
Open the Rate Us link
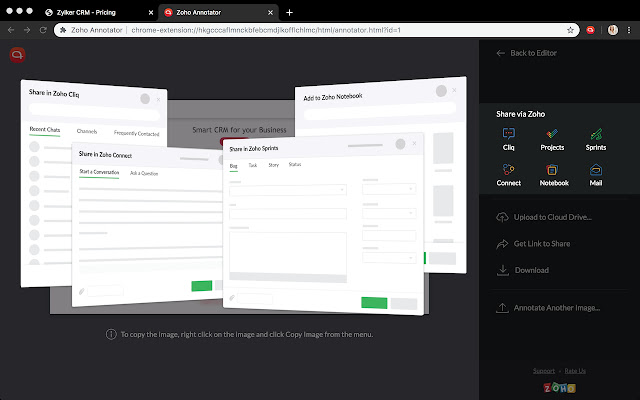(574, 371)
